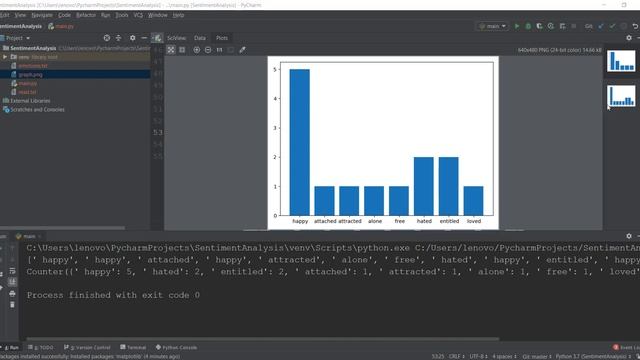Run the main configuration with green play icon
The width and height of the screenshot is (640, 360).
coord(517,26)
